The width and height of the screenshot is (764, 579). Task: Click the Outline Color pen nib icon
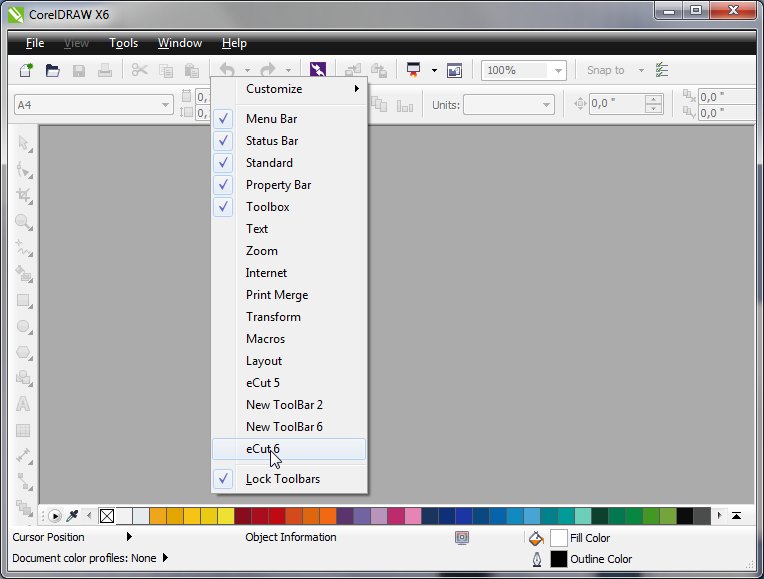[x=537, y=559]
